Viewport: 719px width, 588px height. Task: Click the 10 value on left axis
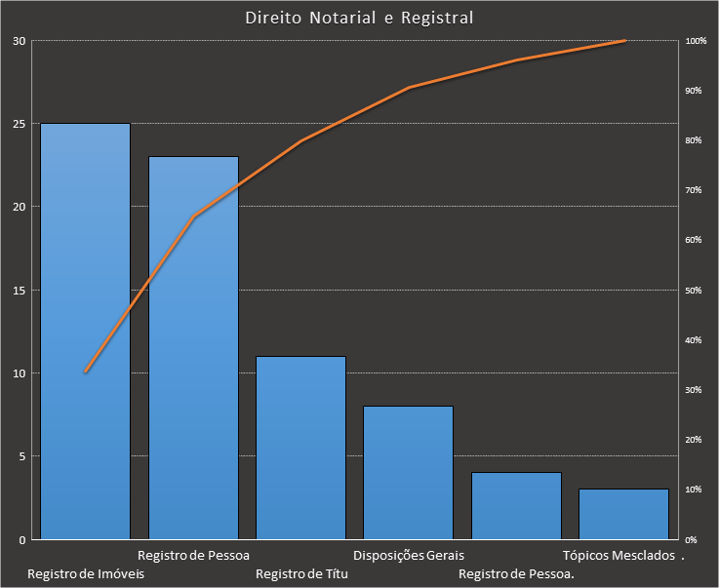pyautogui.click(x=20, y=372)
